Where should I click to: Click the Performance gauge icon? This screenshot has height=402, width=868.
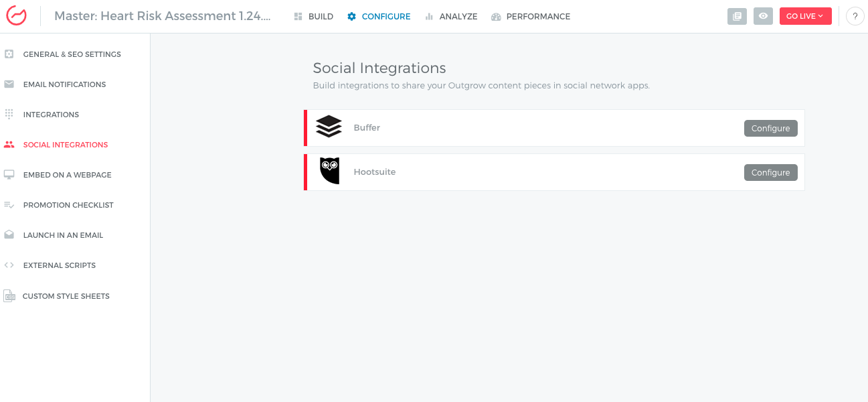pyautogui.click(x=496, y=17)
